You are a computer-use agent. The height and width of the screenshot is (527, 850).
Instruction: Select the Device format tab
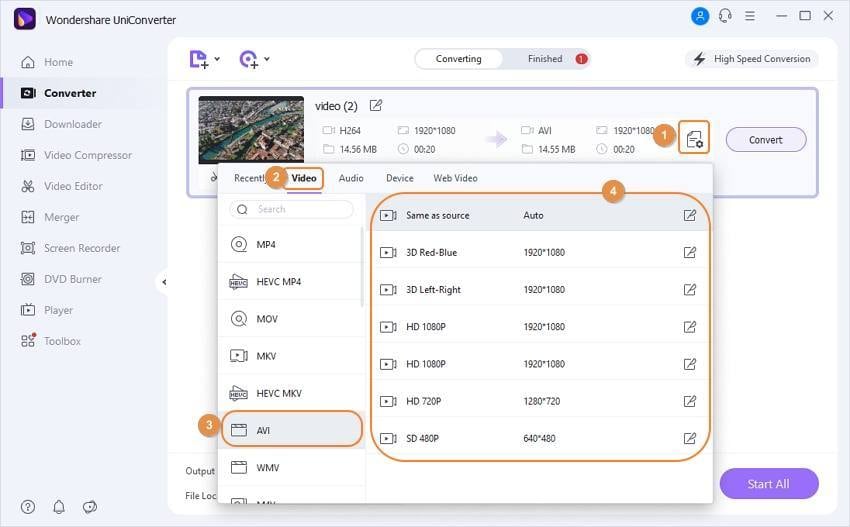click(400, 178)
